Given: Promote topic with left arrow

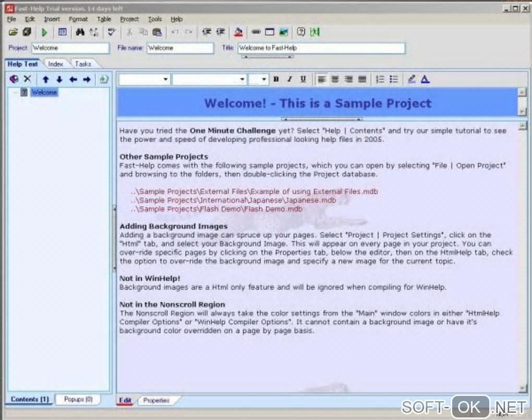Looking at the screenshot, I should pos(73,80).
